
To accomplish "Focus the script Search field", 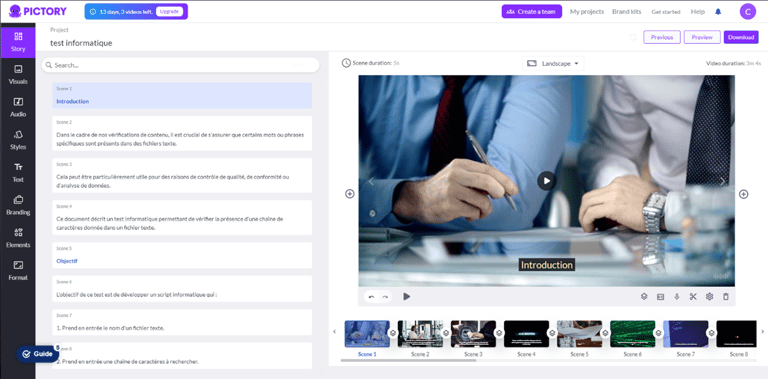I will coord(180,65).
